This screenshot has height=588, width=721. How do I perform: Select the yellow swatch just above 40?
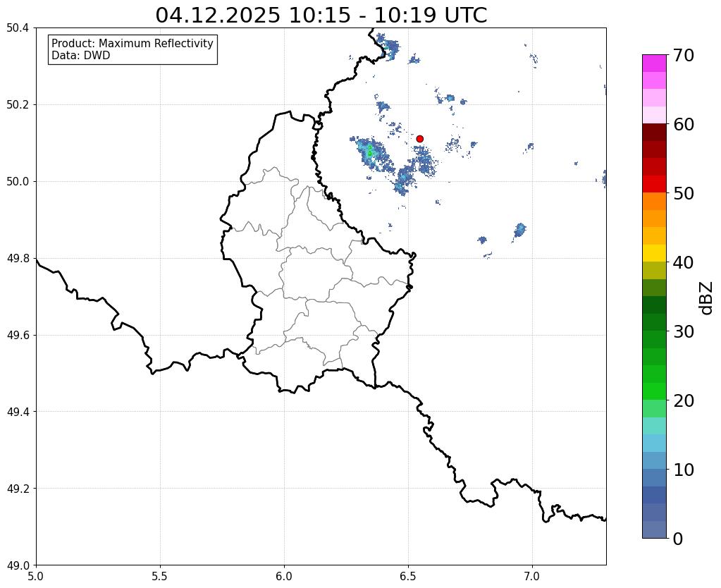pyautogui.click(x=654, y=253)
